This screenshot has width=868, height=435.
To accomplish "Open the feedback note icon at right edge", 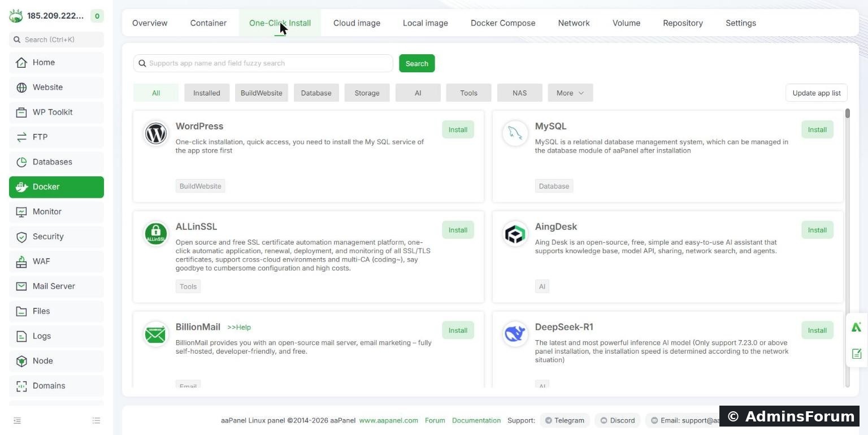I will point(857,354).
